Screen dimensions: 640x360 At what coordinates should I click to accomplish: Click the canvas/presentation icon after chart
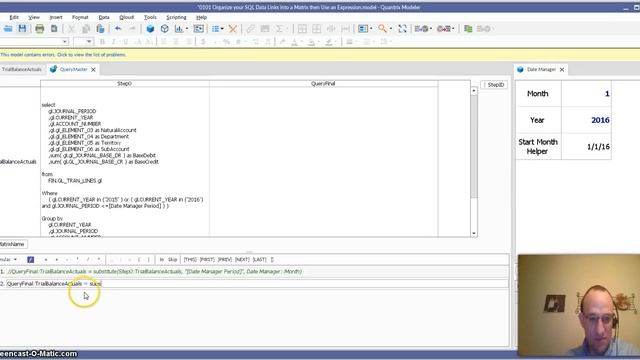[x=199, y=29]
